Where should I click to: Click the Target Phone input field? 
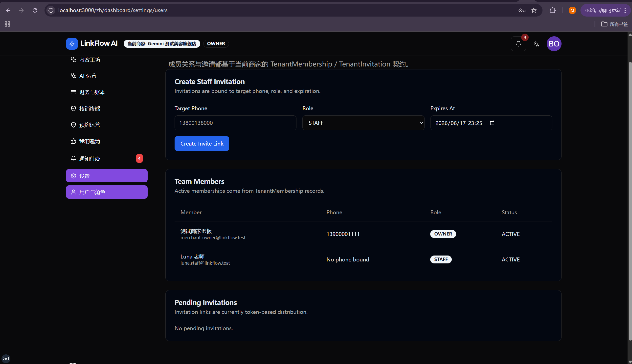(235, 123)
